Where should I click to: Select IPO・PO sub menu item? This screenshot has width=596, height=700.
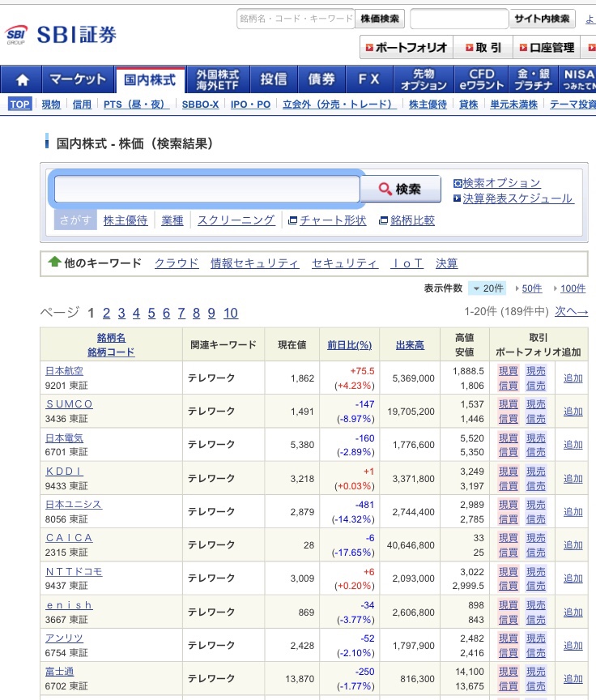[250, 105]
